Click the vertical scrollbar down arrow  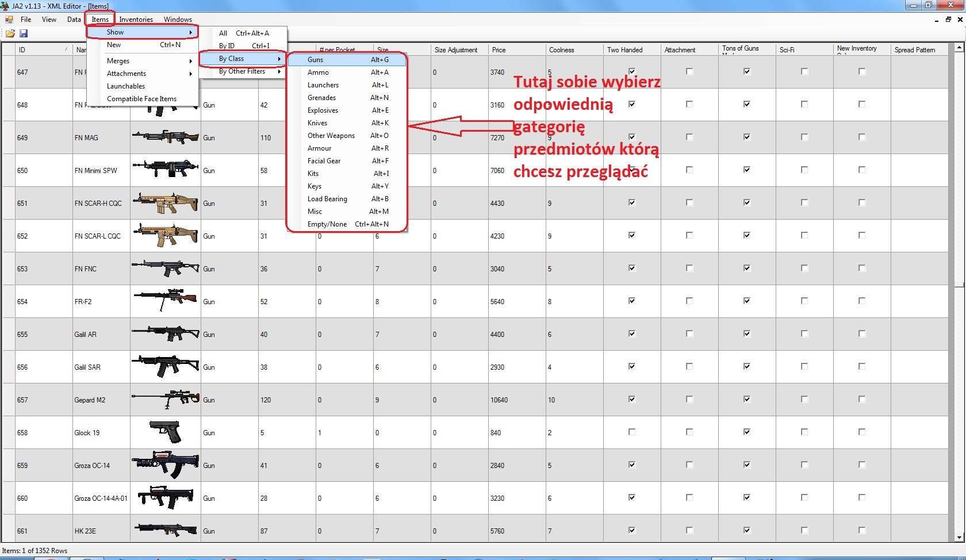959,538
